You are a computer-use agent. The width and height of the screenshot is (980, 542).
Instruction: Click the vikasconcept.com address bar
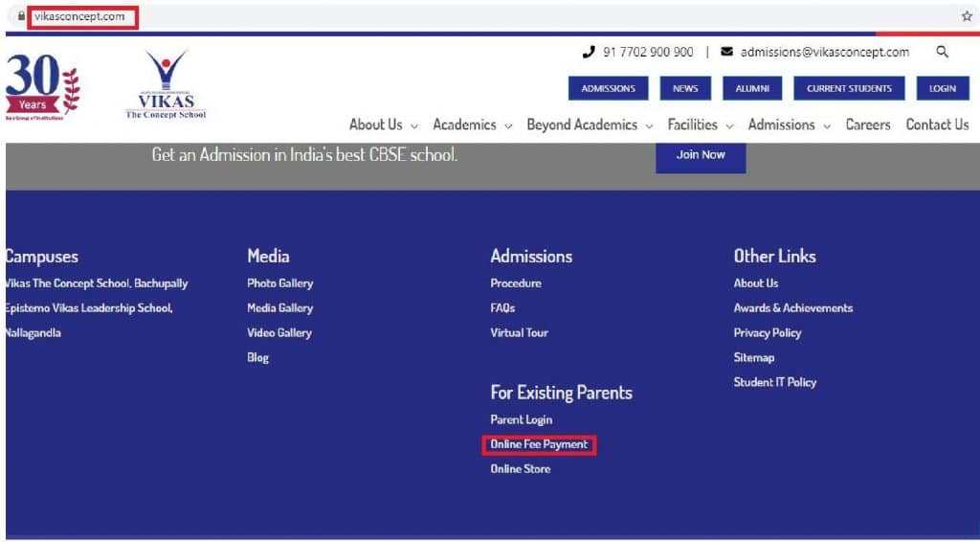click(x=82, y=17)
